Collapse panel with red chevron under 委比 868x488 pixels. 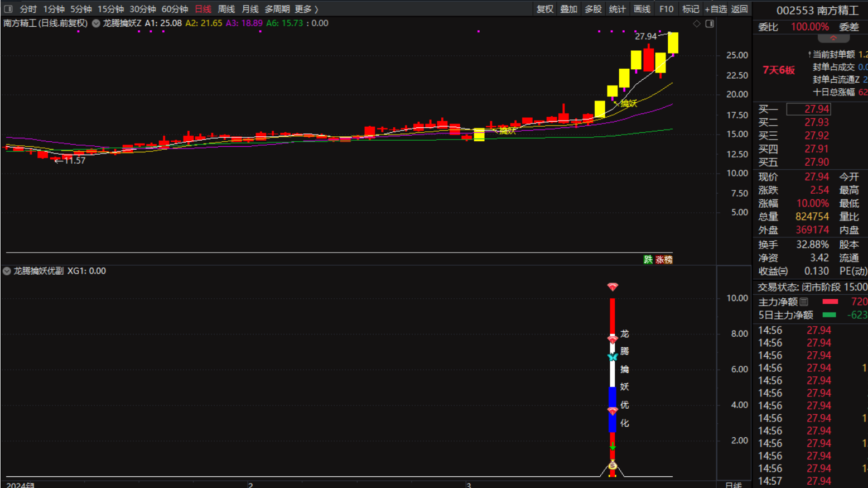833,39
